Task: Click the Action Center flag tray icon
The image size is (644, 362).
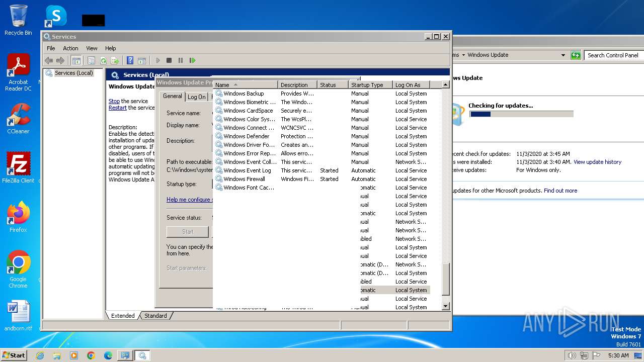Action: (x=596, y=355)
